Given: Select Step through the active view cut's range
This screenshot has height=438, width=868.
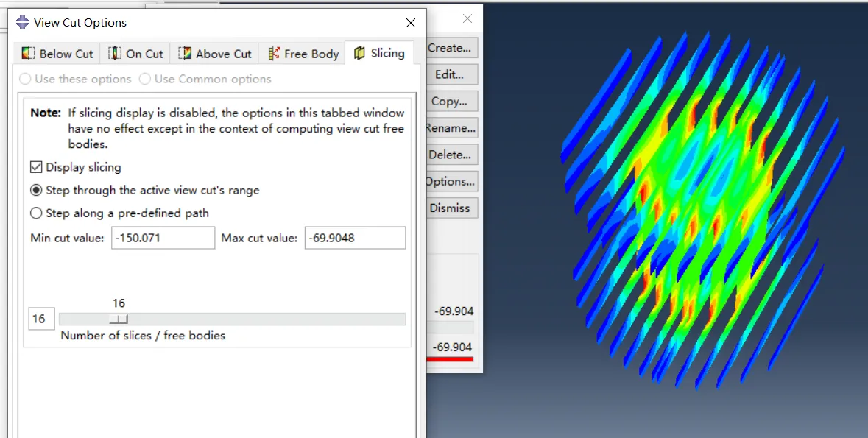Looking at the screenshot, I should [x=36, y=190].
